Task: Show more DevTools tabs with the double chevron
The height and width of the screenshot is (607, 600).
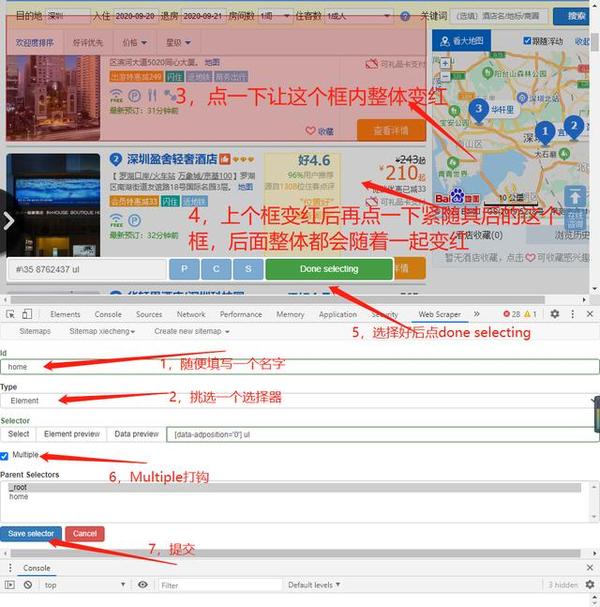Action: click(477, 314)
